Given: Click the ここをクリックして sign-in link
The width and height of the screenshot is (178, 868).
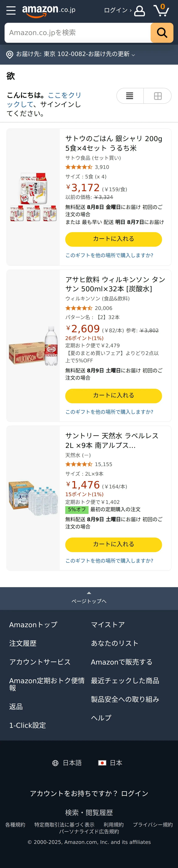Looking at the screenshot, I should (44, 100).
